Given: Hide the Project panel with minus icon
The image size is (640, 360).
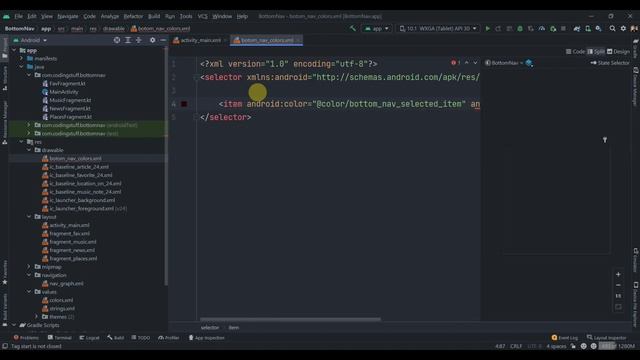Looking at the screenshot, I should coord(163,40).
